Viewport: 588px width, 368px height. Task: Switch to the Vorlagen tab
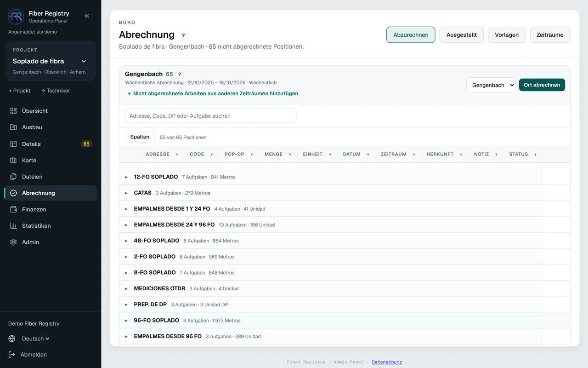pos(507,35)
